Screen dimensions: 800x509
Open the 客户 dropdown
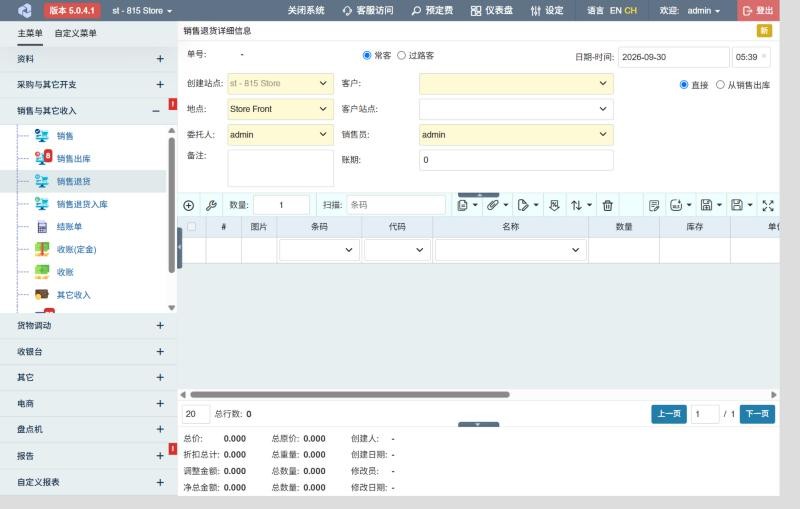[516, 84]
